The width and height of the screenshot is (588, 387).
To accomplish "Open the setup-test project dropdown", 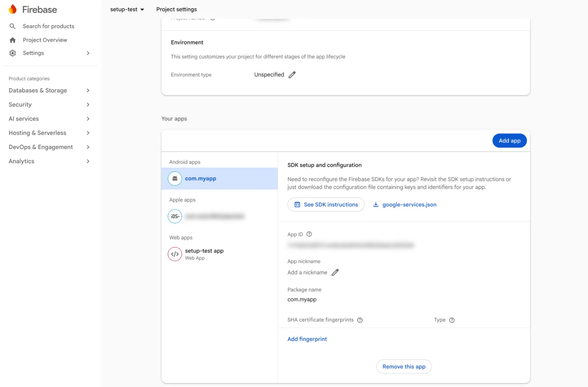I will click(127, 10).
